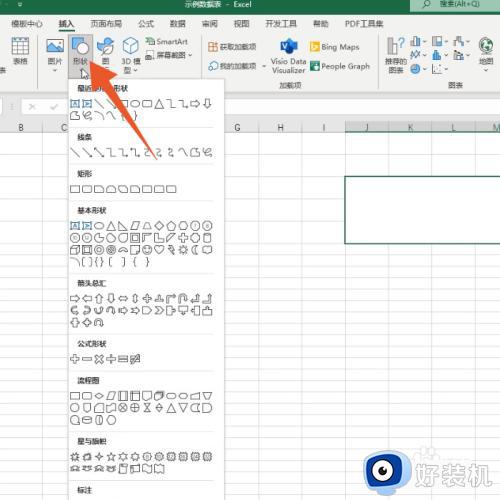Image resolution: width=500 pixels, height=500 pixels.
Task: Select the not-equal equation shape
Action: 135,359
